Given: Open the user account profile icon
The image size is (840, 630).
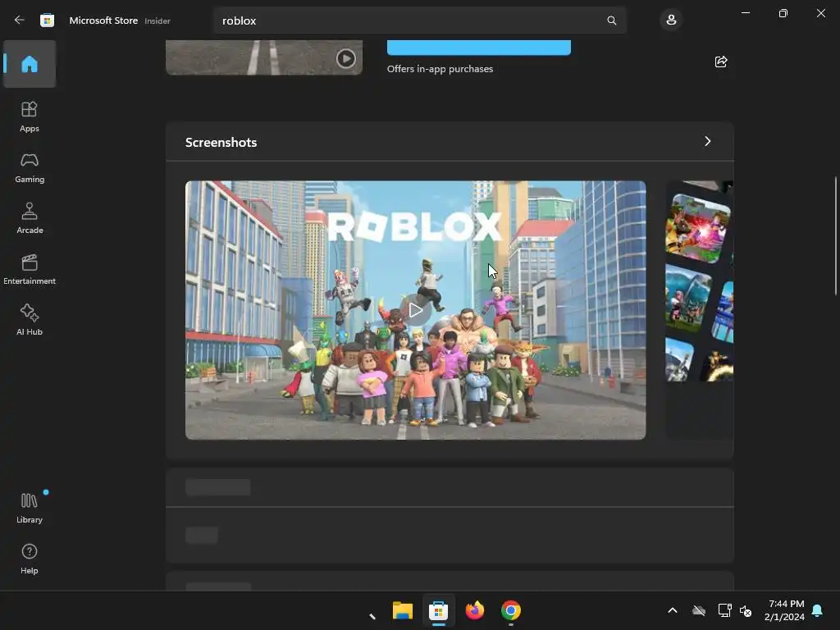Looking at the screenshot, I should click(x=671, y=21).
